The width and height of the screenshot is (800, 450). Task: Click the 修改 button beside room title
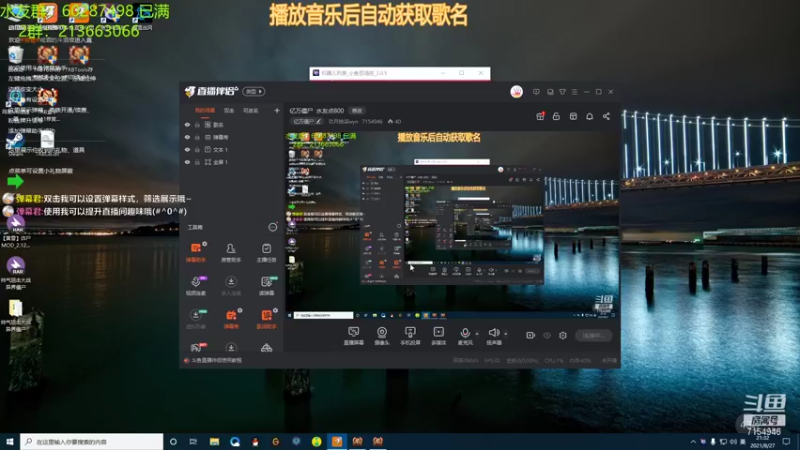click(x=357, y=111)
